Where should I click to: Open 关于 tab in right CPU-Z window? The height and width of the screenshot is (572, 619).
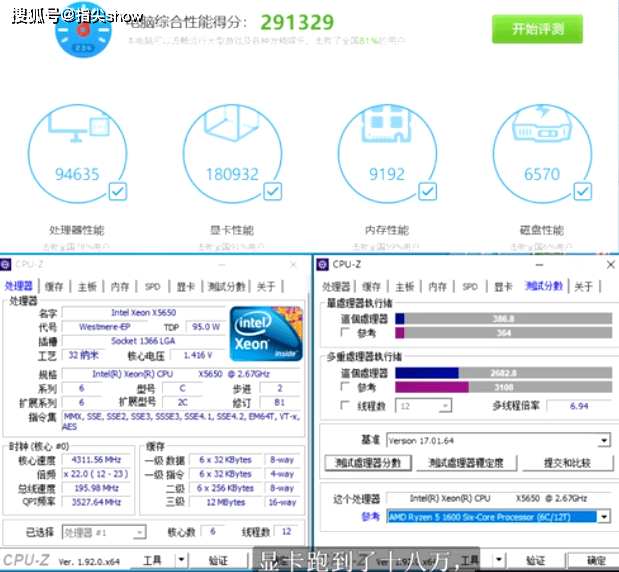pos(583,287)
